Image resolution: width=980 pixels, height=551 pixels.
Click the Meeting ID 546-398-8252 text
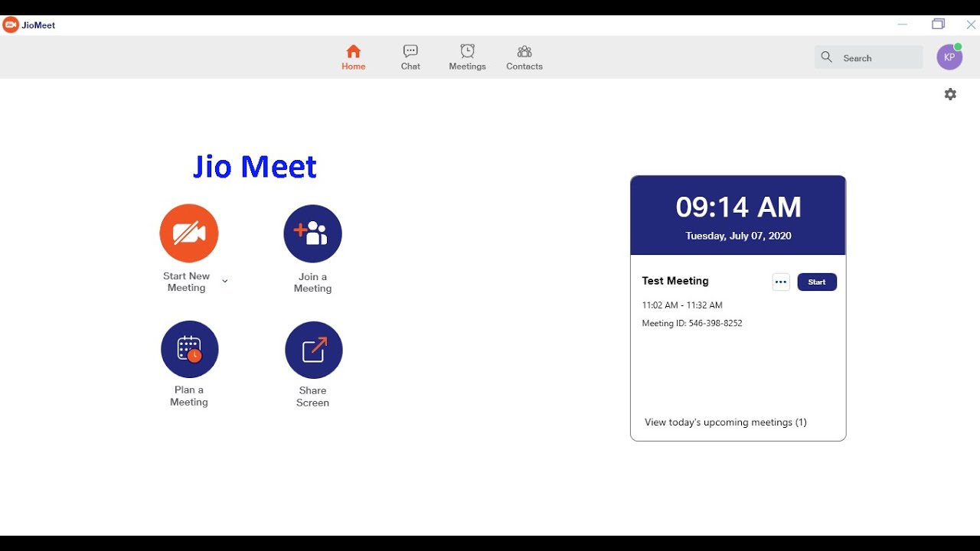pyautogui.click(x=692, y=324)
